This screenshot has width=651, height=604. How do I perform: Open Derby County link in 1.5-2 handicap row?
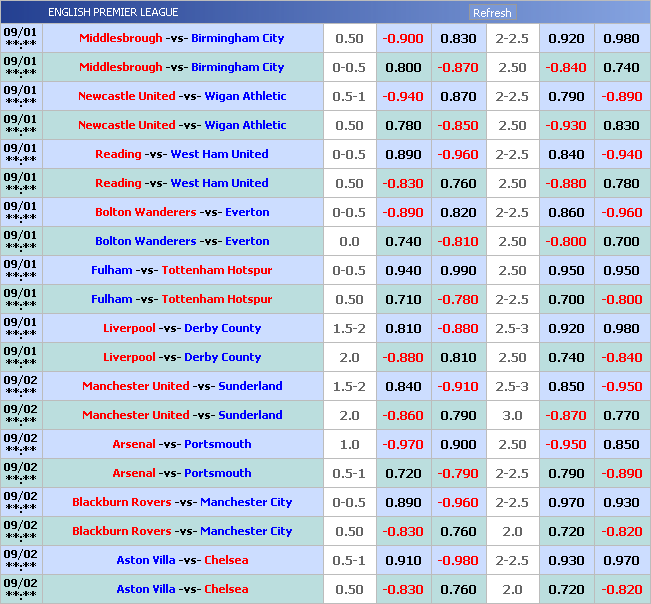222,329
